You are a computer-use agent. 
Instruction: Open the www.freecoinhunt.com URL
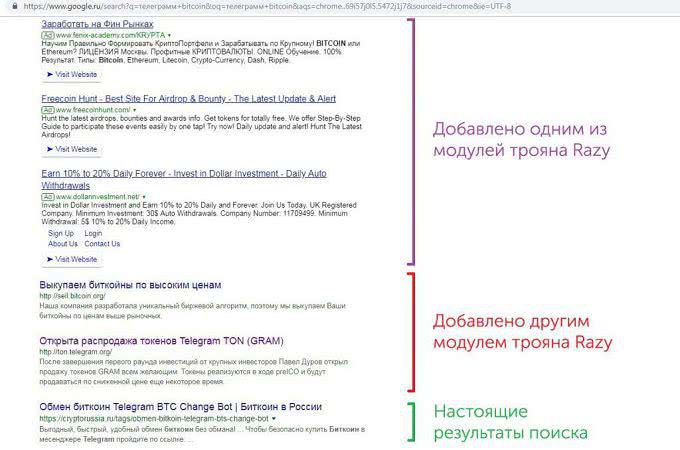[93, 110]
